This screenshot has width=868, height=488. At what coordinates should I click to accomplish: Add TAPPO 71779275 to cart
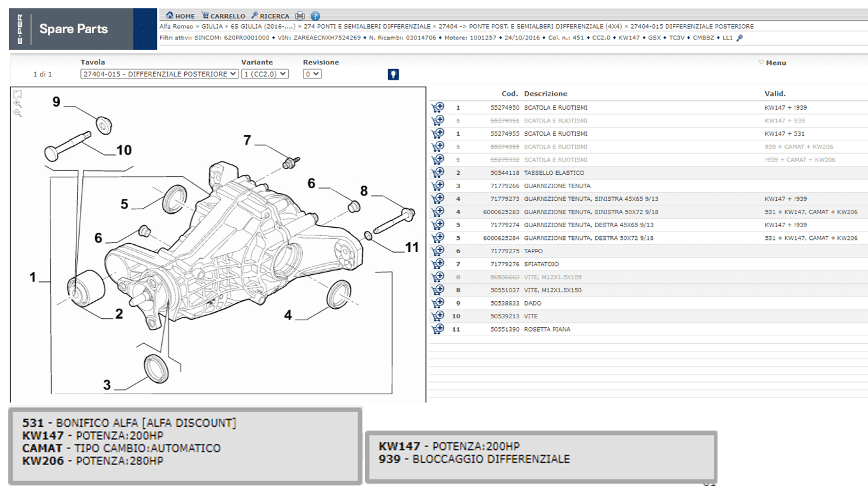(x=438, y=251)
